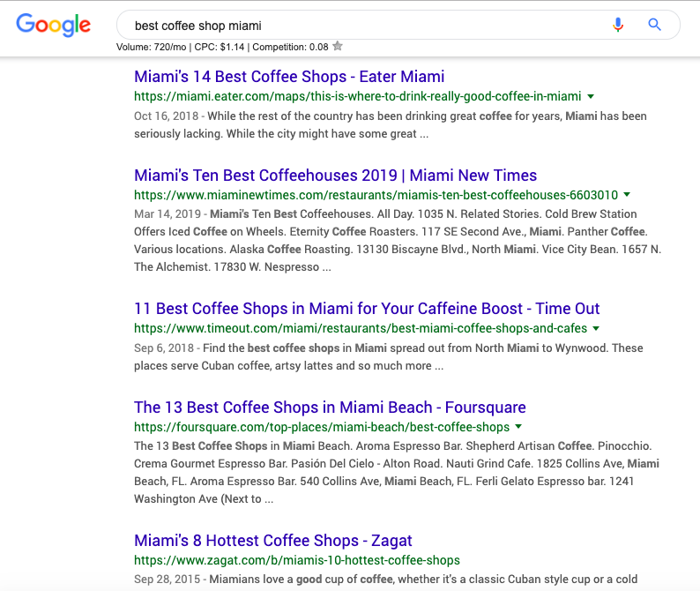Open the Foursquare 13 Best Coffee Shops link
The width and height of the screenshot is (700, 591).
tap(330, 408)
